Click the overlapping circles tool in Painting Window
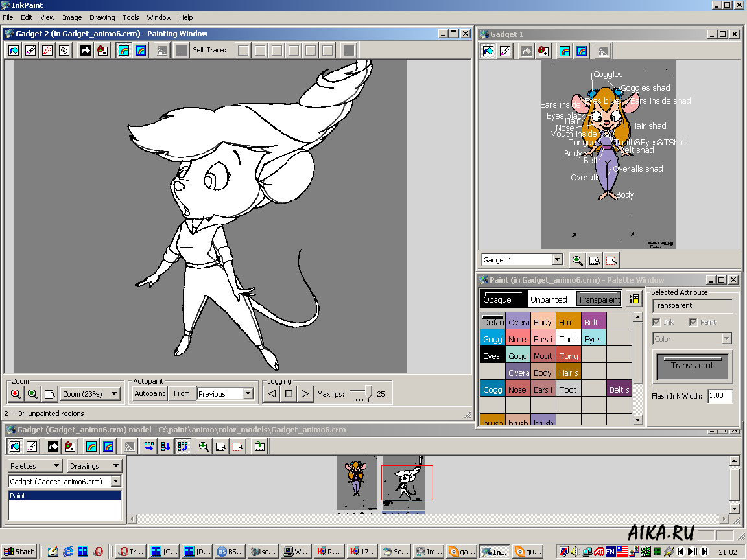 (x=64, y=51)
